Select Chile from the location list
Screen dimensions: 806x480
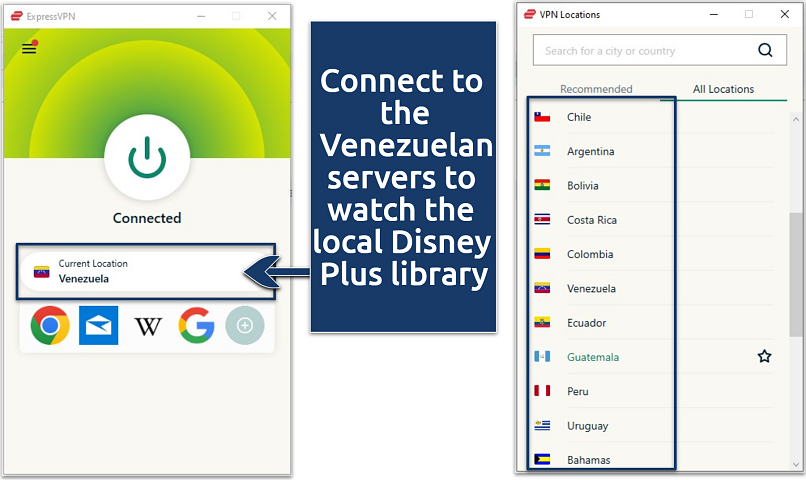tap(653, 117)
